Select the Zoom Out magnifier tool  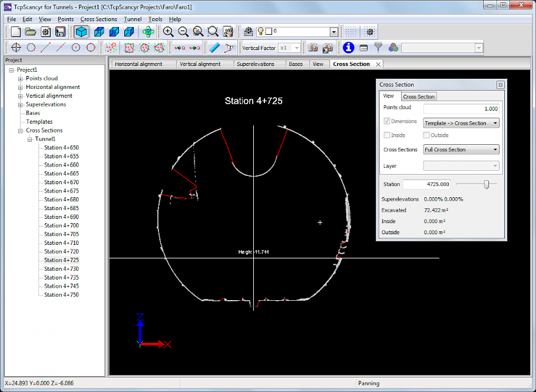click(x=183, y=32)
